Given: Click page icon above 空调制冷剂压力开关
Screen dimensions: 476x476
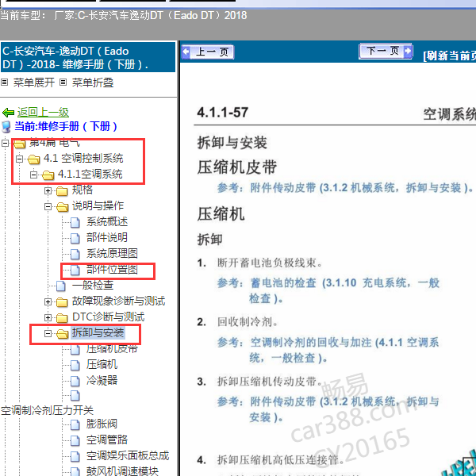Looking at the screenshot, I should click(x=75, y=396).
